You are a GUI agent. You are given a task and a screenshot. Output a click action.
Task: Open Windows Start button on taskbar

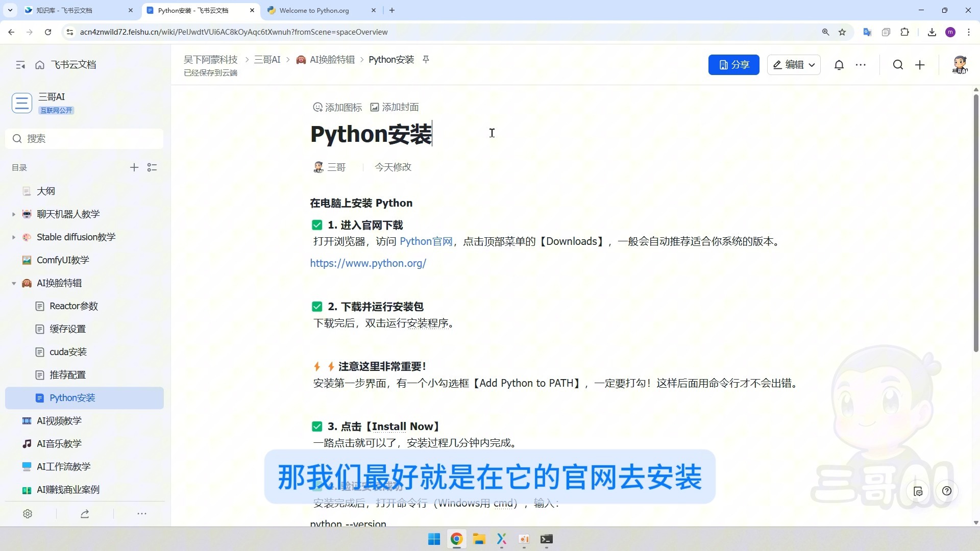(x=434, y=539)
